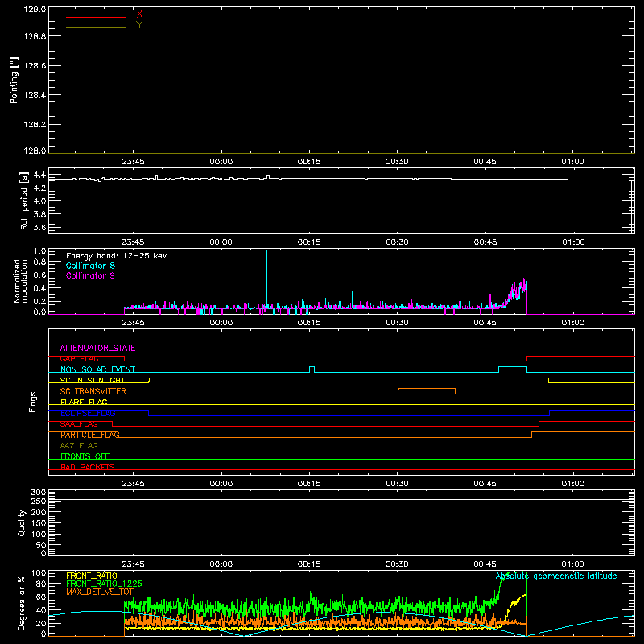Click the 23:45 label under Pointing panel
This screenshot has width=644, height=644.
(x=133, y=162)
